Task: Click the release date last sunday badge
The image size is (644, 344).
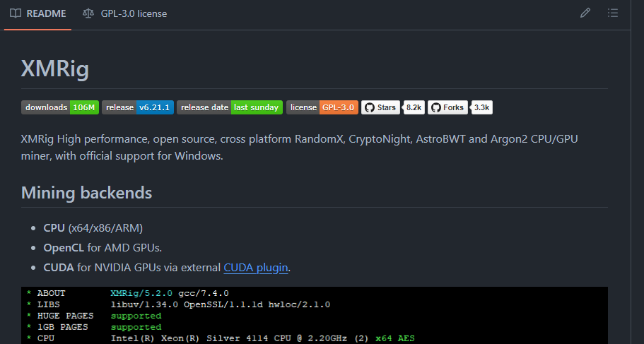Action: pyautogui.click(x=230, y=107)
